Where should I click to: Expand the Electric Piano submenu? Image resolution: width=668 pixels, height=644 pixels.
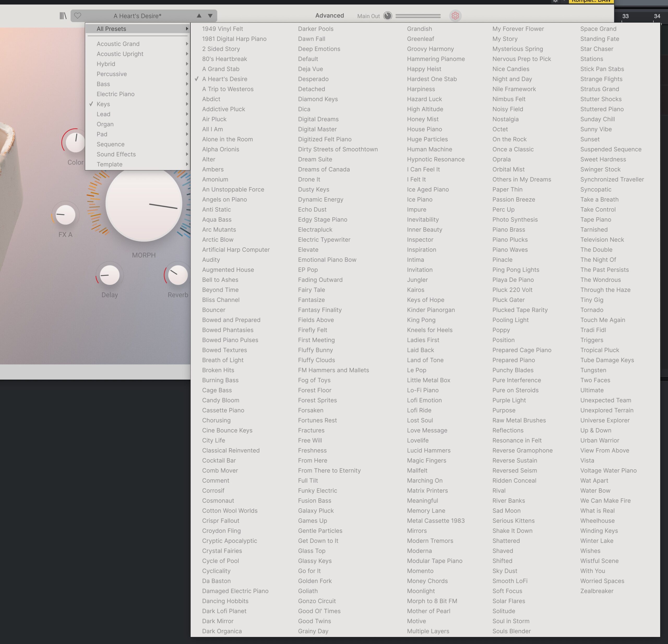click(x=115, y=94)
